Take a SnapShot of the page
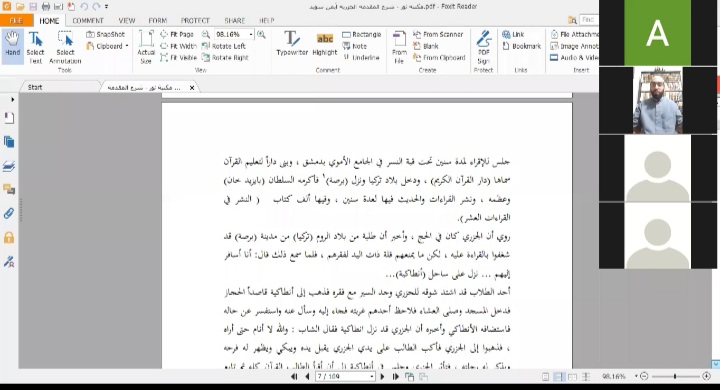This screenshot has width=720, height=390. 106,34
